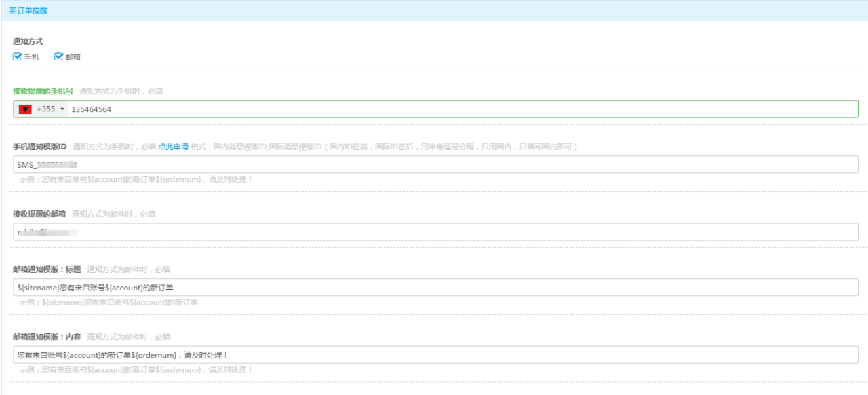Screen dimensions: 868x395
Task: Click the 邮箱通知模版：标题 label
Action: click(47, 269)
